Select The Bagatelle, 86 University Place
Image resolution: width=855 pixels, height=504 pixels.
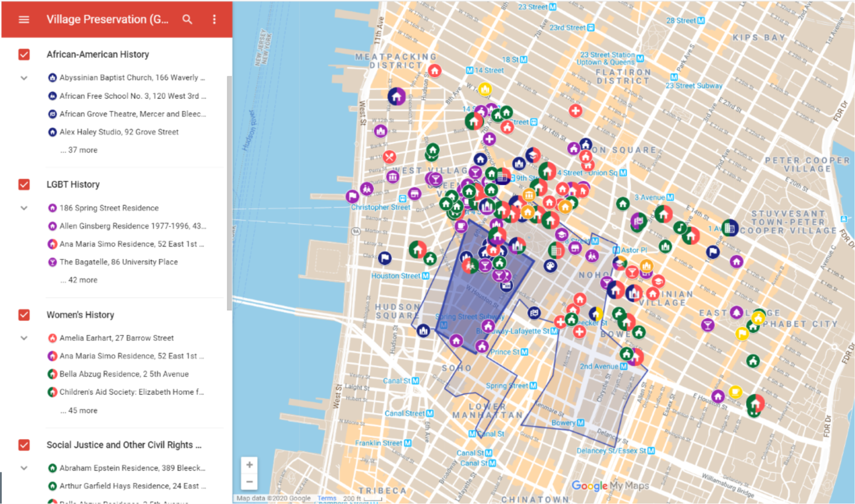(x=118, y=262)
